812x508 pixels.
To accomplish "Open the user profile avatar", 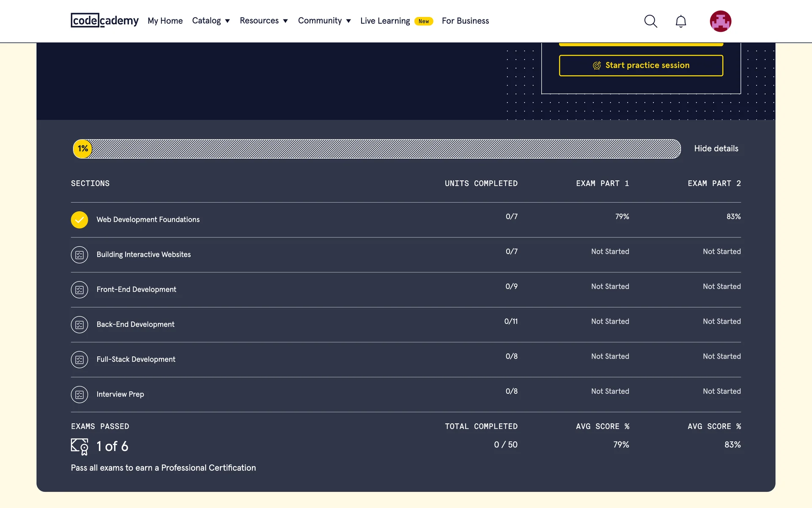I will pyautogui.click(x=720, y=21).
